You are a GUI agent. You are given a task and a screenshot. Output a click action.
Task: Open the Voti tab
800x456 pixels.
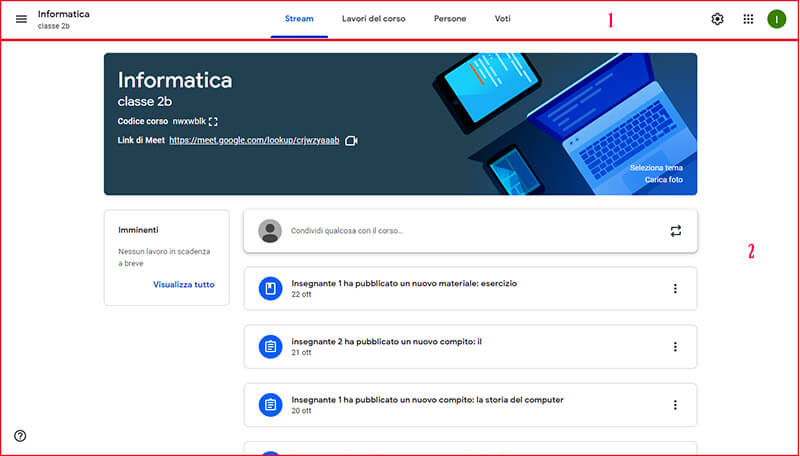tap(503, 19)
